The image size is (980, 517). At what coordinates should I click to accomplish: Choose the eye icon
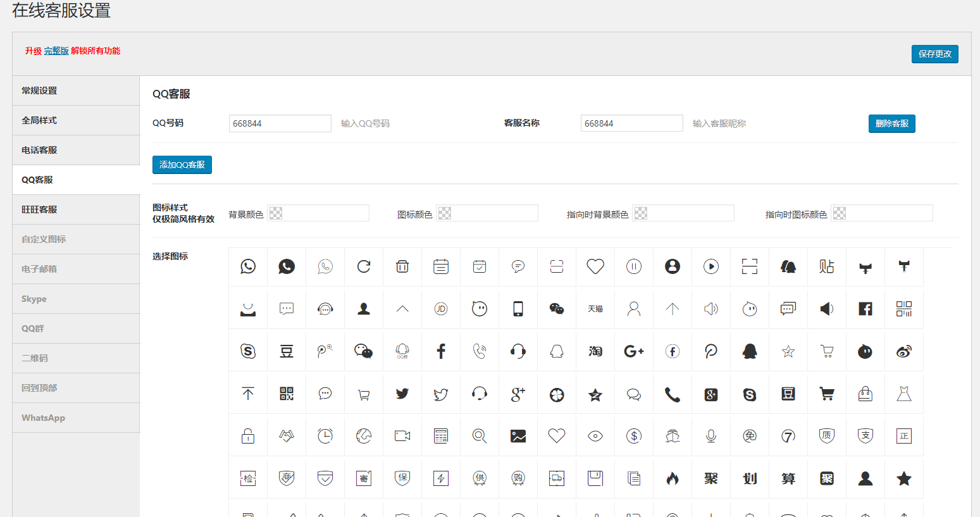click(595, 436)
